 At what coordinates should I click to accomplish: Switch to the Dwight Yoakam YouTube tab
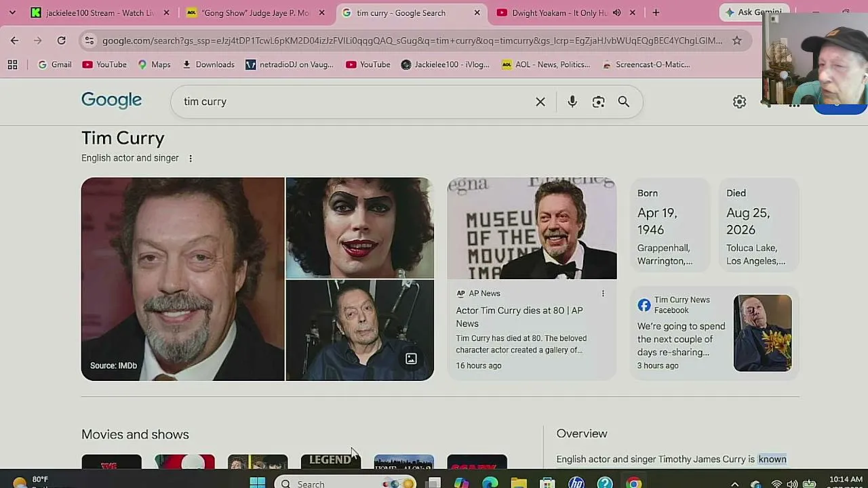tap(560, 13)
